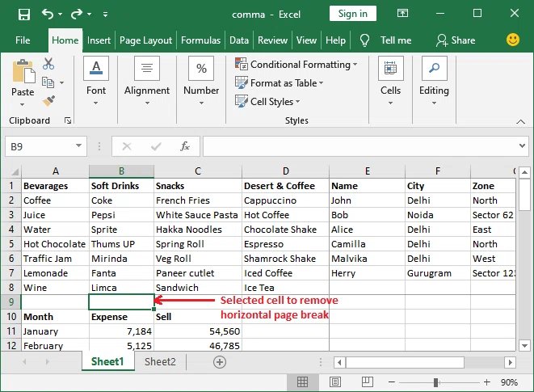Click the Select All corner triangle
Viewport: 534px width, 392px height.
[15, 171]
